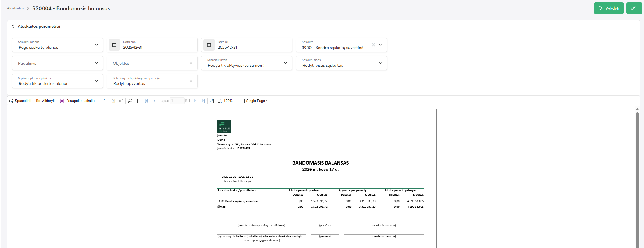Screen dimensions: 644x248
Task: Open the Single Page view mode menu
Action: tap(255, 101)
